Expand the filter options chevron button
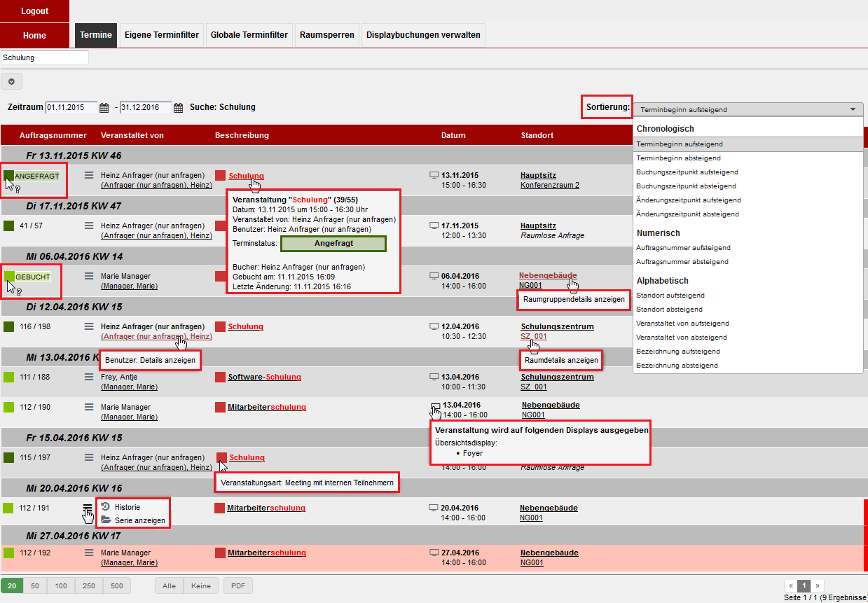Image resolution: width=868 pixels, height=603 pixels. point(12,81)
